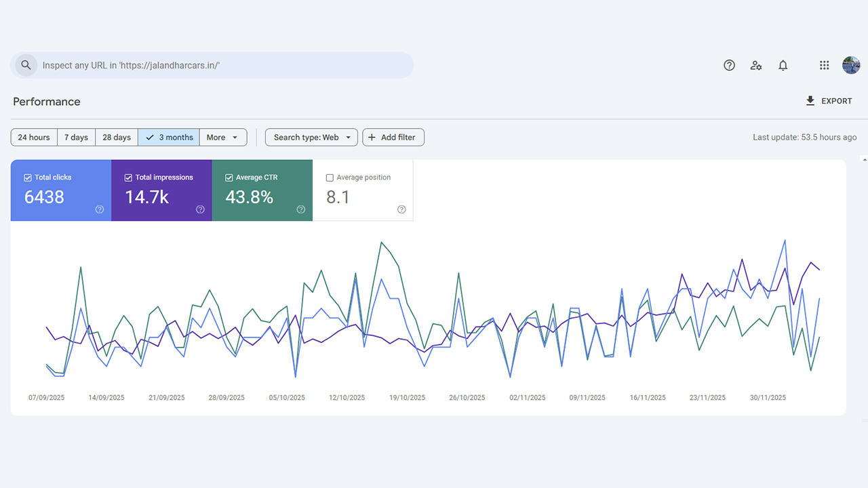Image resolution: width=868 pixels, height=488 pixels.
Task: Click the URL inspection search field
Action: click(x=203, y=65)
